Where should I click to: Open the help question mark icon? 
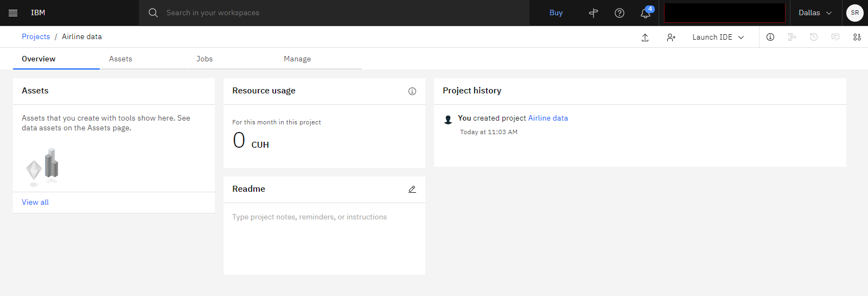[620, 13]
